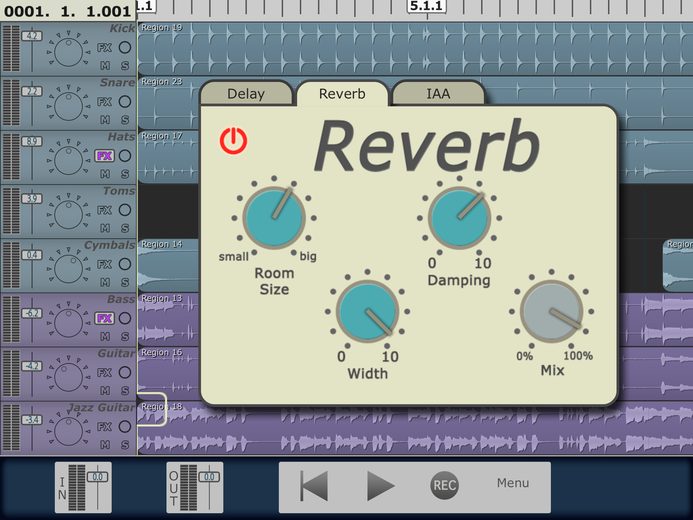This screenshot has height=520, width=693.
Task: Solo the Toms track
Action: coord(125,228)
